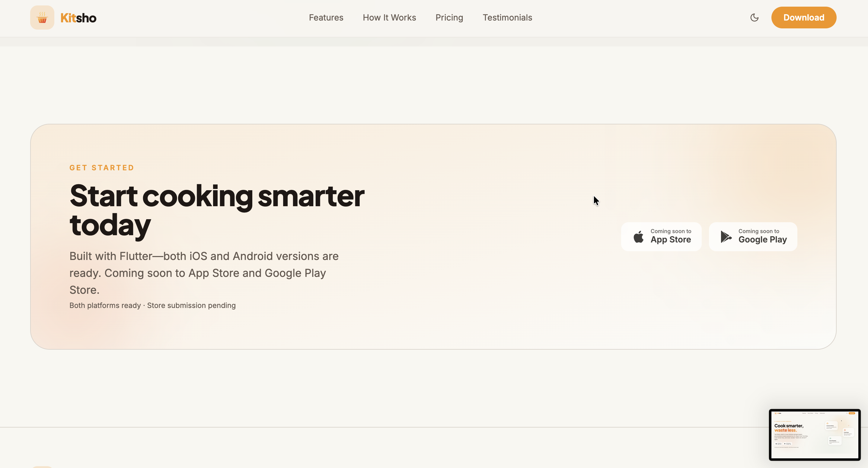Viewport: 868px width, 468px height.
Task: Click Coming soon to App Store badge
Action: coord(661,236)
